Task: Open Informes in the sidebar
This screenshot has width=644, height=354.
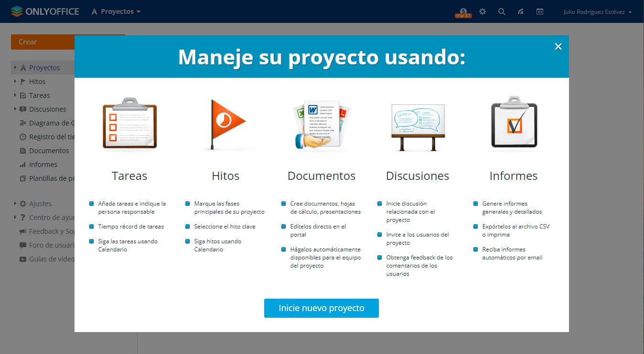Action: coord(43,165)
